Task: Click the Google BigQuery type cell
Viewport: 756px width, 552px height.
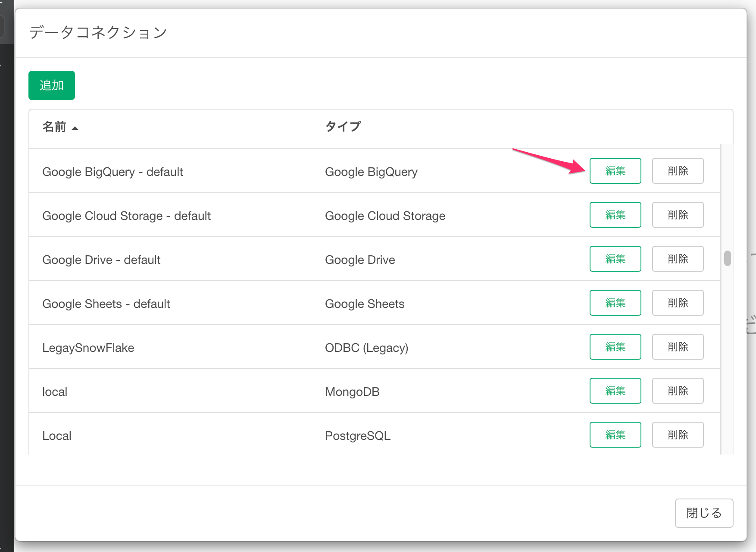Action: (371, 172)
